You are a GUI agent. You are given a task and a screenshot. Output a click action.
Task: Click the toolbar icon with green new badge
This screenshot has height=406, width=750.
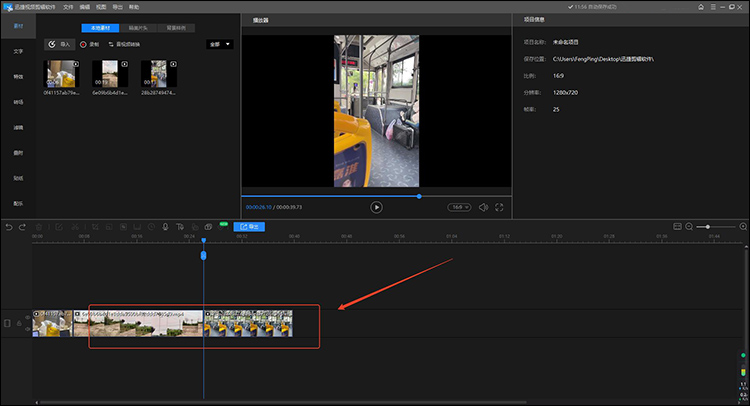(x=222, y=226)
